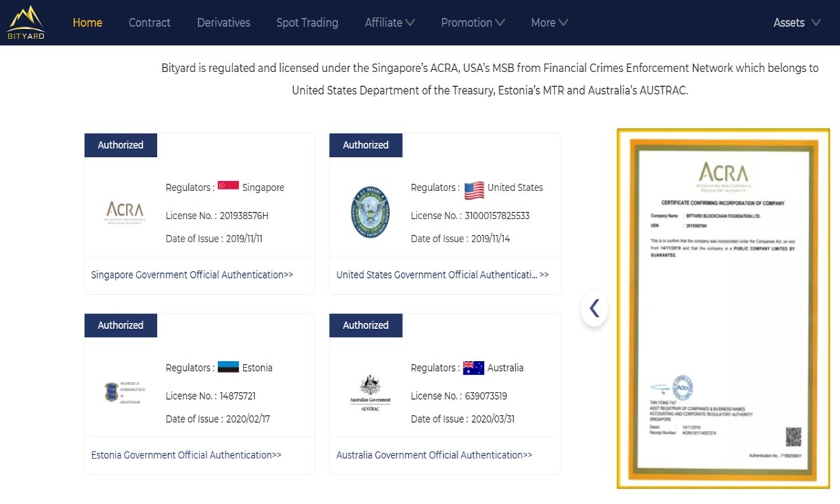View the ACRA certificate image
Image resolution: width=840 pixels, height=504 pixels.
coord(723,308)
